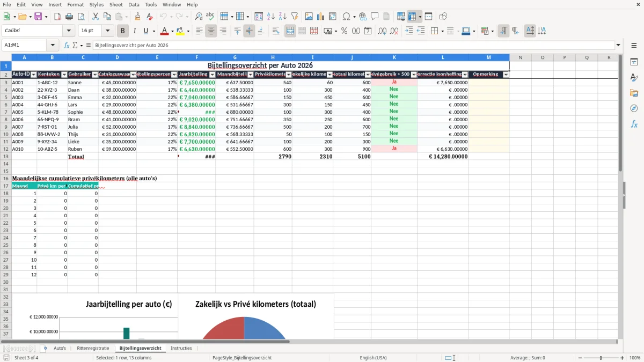Increase the indent

pyautogui.click(x=409, y=31)
